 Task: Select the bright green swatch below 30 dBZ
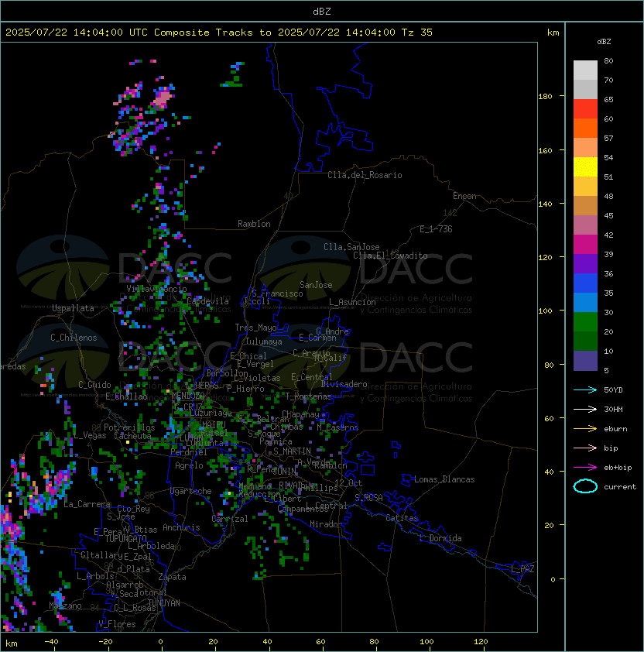coord(585,322)
